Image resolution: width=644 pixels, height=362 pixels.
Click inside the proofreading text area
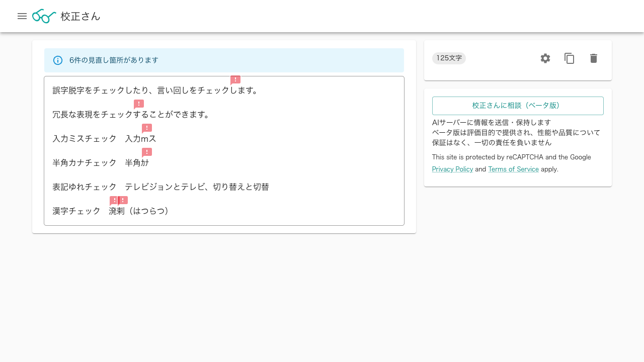pos(224,151)
